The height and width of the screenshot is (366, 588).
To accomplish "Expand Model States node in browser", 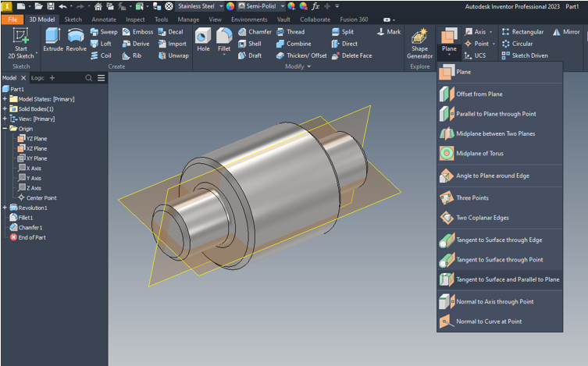I will click(5, 99).
